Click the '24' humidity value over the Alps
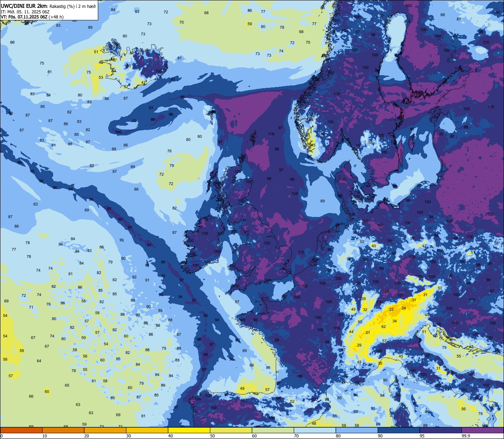504x439 pixels. (404, 308)
